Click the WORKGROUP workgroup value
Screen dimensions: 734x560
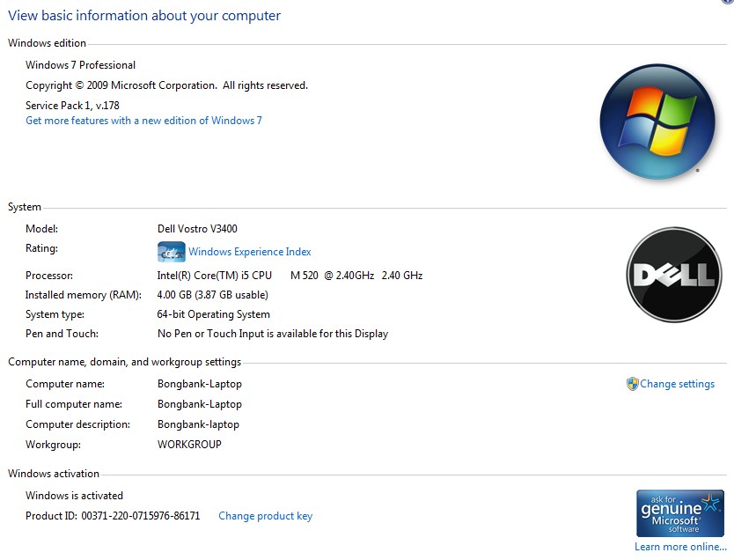coord(189,445)
